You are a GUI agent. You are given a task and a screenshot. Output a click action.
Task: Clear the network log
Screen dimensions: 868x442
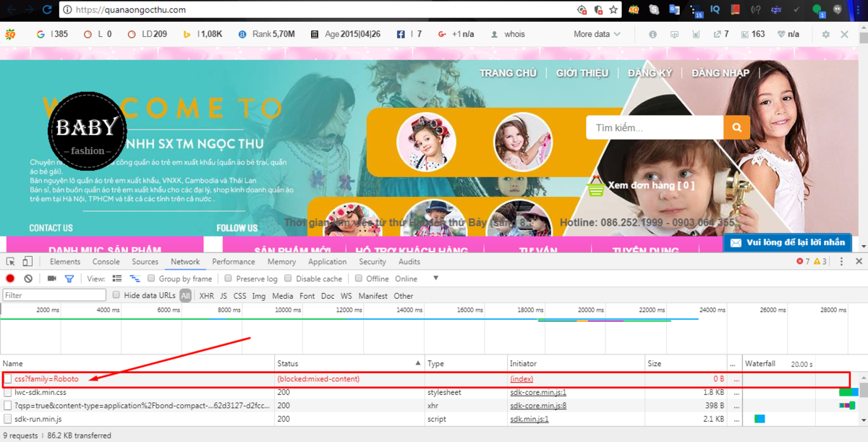[x=28, y=279]
